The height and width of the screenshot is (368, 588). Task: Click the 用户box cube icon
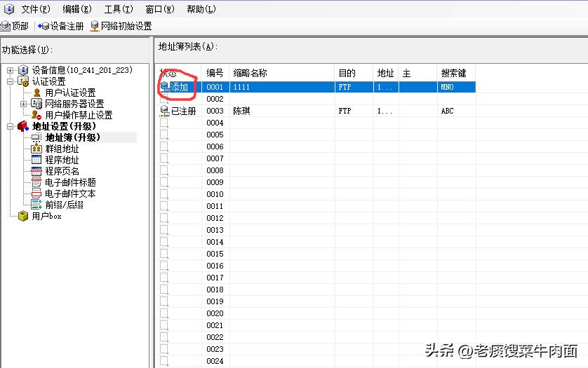pyautogui.click(x=23, y=216)
